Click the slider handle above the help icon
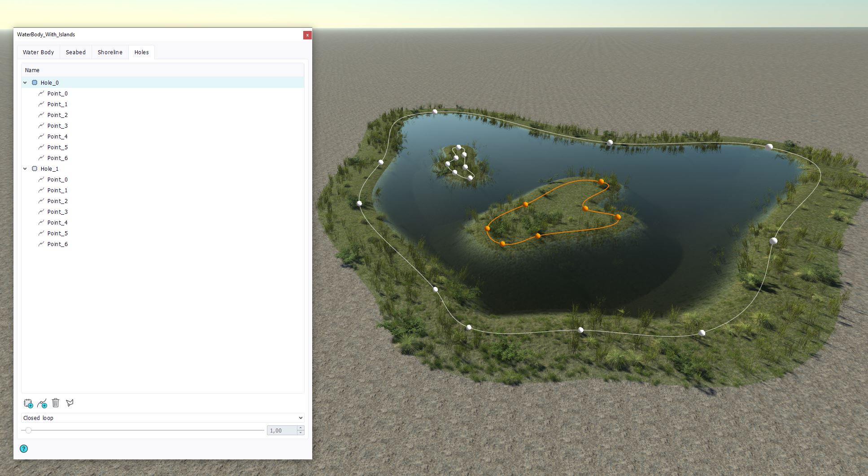The image size is (868, 476). pyautogui.click(x=28, y=430)
